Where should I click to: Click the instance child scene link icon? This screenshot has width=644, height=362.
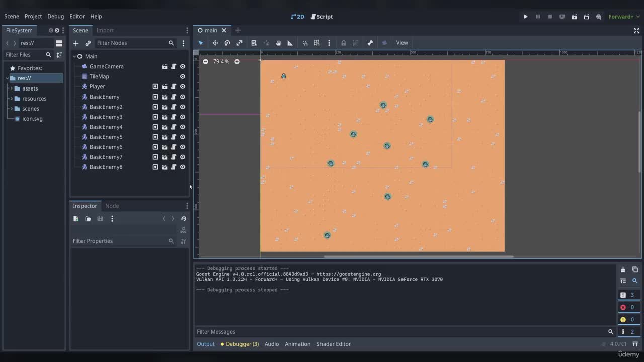coord(88,43)
